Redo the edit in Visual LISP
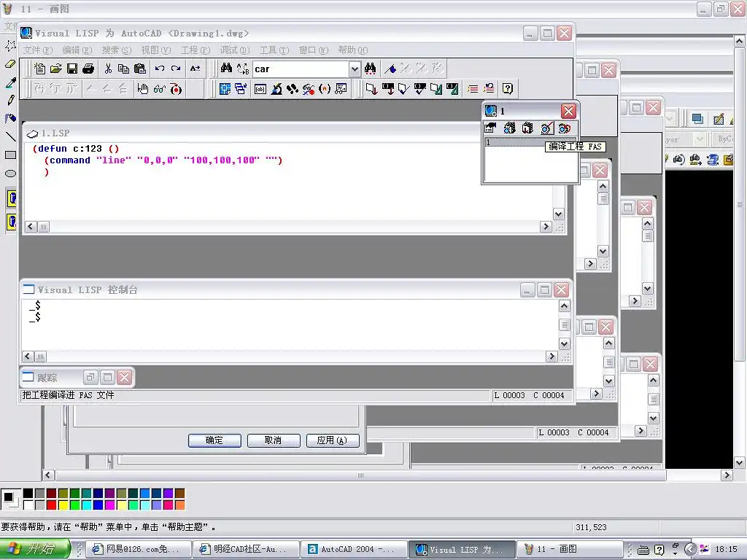747x560 pixels. 176,69
